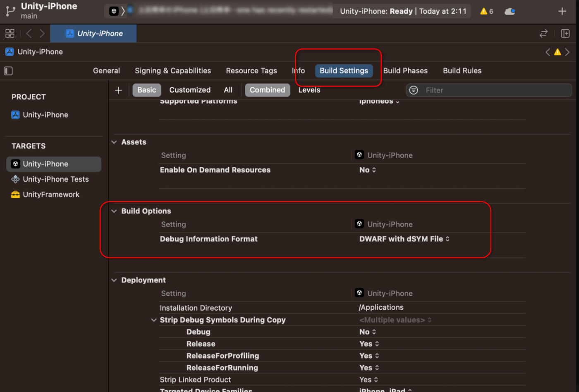Open Strip Debug Symbols Multiple values popup
Image resolution: width=579 pixels, height=392 pixels.
click(395, 320)
